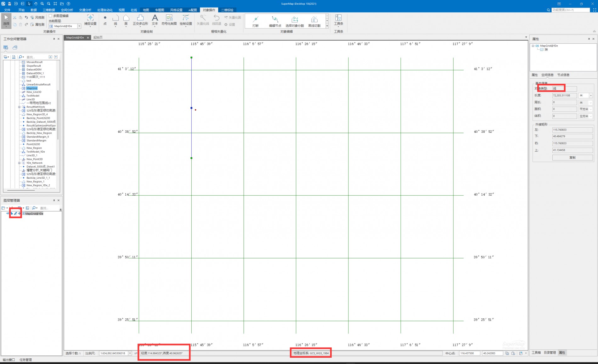Collapse the ribbon with the chevron
Screen dimensions: 598x364
594,31
